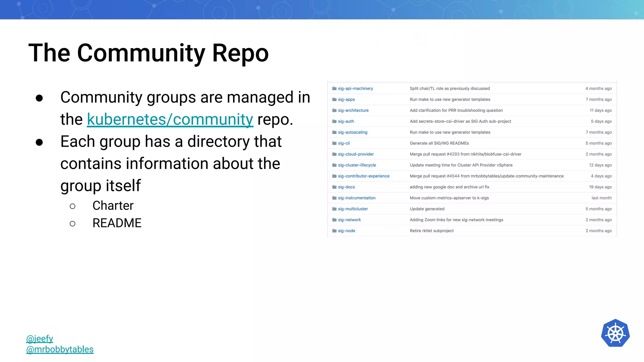The width and height of the screenshot is (644, 362).
Task: Open the @mrbobbytables handle link
Action: tap(60, 349)
